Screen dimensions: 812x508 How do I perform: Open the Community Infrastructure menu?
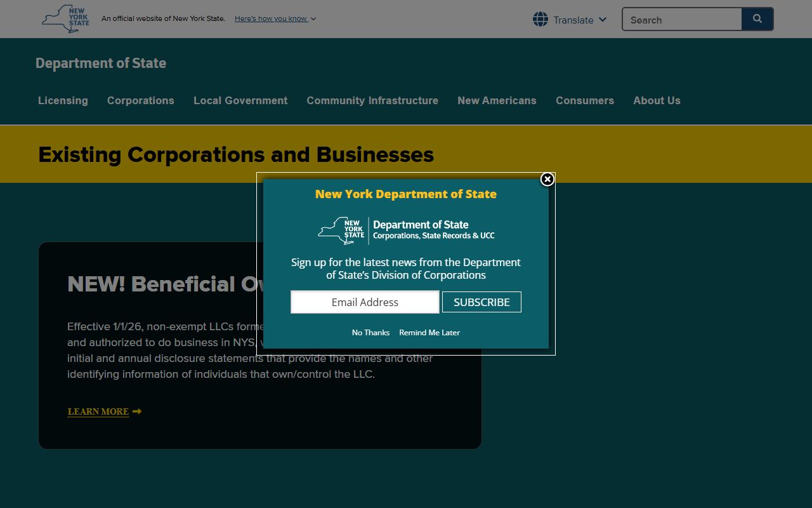pos(372,100)
